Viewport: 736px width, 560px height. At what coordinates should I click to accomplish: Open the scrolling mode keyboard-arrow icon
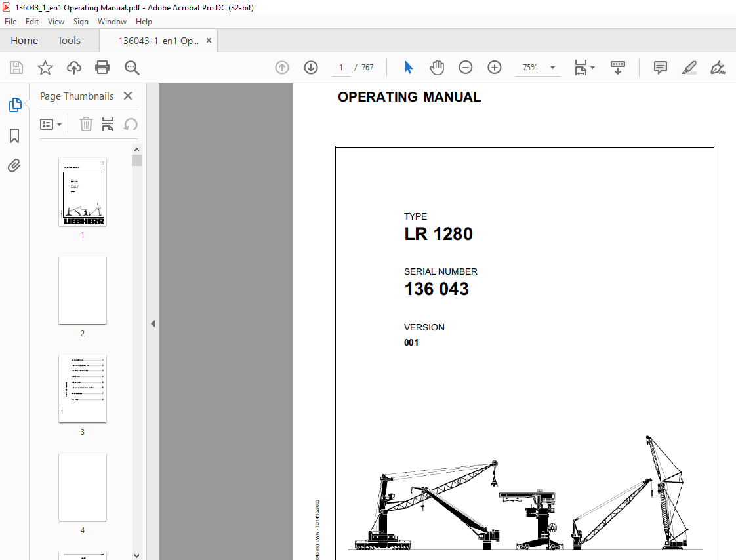(618, 68)
